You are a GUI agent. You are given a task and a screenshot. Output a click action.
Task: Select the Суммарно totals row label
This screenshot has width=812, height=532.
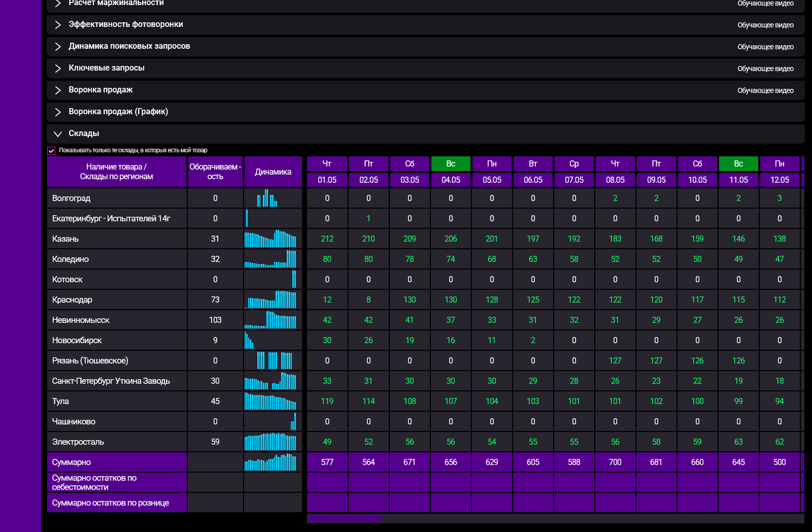[x=117, y=462]
